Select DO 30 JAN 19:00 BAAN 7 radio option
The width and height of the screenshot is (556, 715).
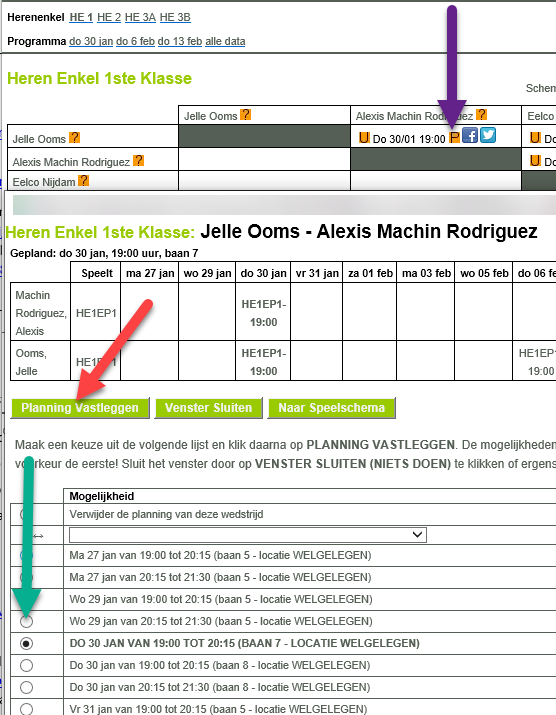pos(26,643)
